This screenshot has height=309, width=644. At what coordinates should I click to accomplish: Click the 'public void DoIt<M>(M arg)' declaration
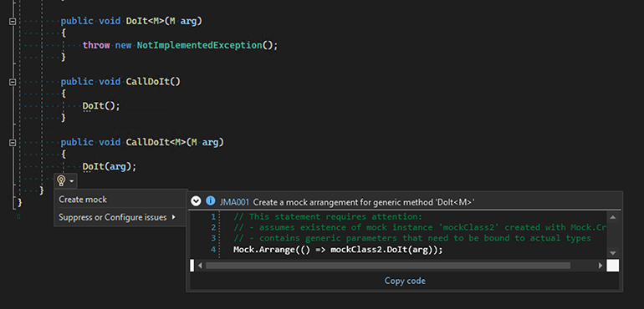pos(131,21)
